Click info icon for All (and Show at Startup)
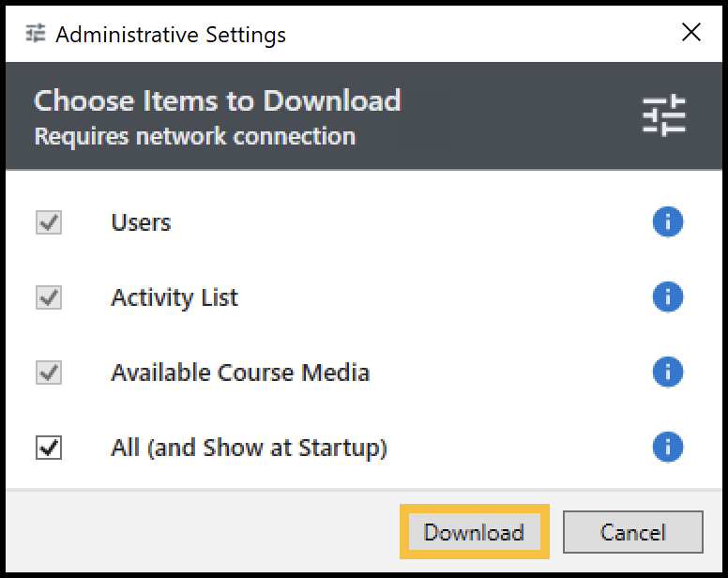Viewport: 728px width, 578px height. pos(667,448)
